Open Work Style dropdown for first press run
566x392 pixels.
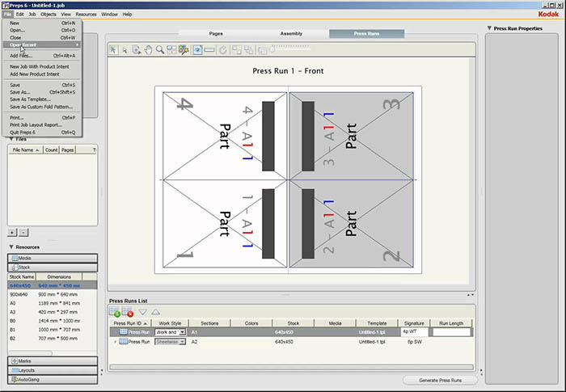[182, 331]
